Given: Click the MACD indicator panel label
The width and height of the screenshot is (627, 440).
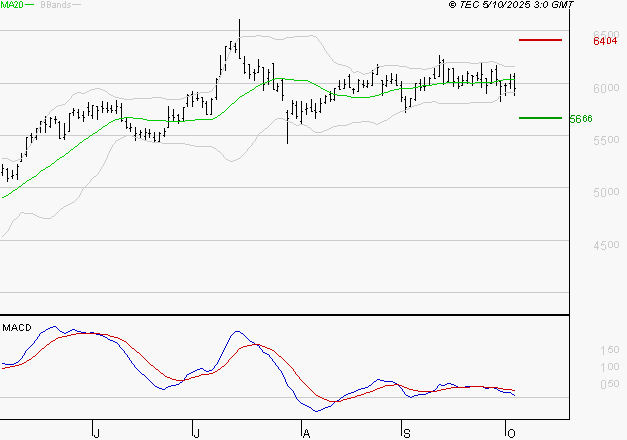Looking at the screenshot, I should tap(16, 327).
